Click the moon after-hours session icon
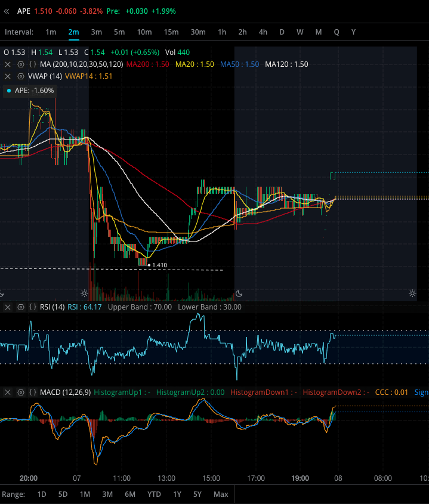The image size is (429, 504). (239, 293)
